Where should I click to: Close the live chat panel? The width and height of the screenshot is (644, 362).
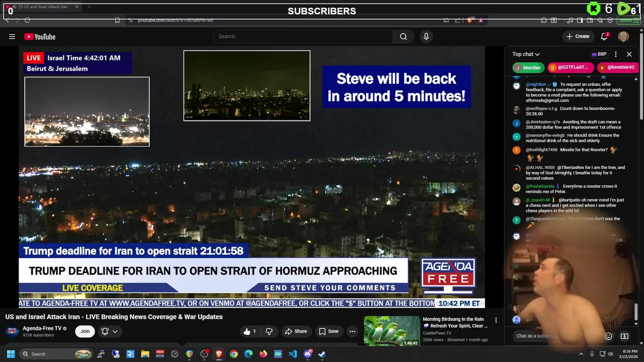pyautogui.click(x=629, y=54)
